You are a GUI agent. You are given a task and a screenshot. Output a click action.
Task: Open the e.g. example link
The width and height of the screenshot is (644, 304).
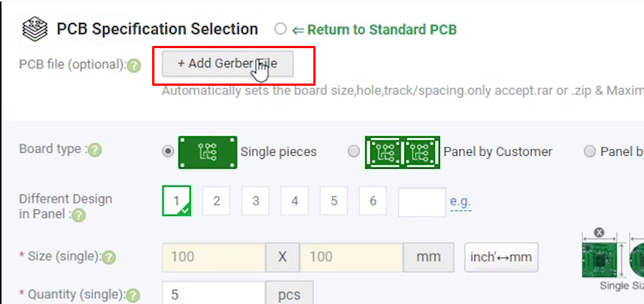click(x=460, y=202)
